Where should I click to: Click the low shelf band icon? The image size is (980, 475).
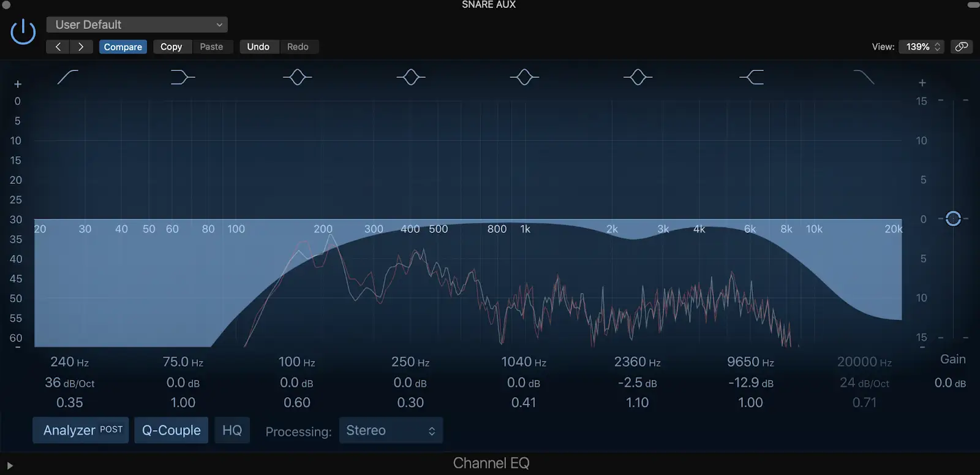pos(182,77)
